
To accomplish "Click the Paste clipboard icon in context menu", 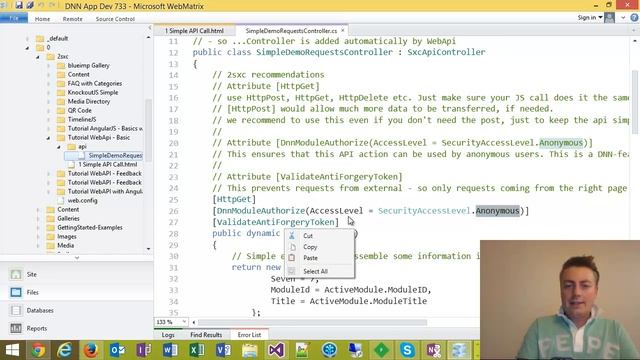I will coord(292,258).
